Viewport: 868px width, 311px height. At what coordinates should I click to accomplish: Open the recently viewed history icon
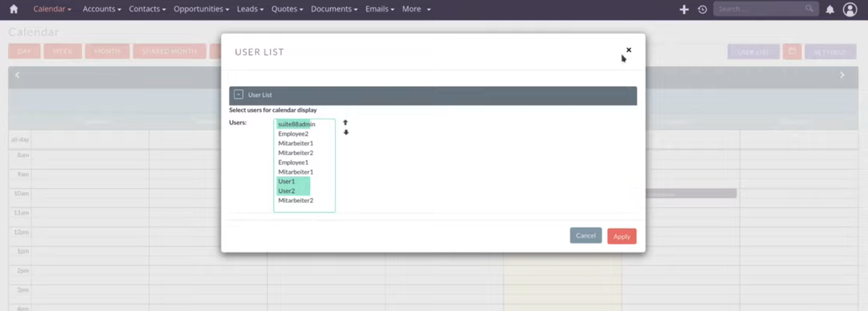click(x=702, y=9)
